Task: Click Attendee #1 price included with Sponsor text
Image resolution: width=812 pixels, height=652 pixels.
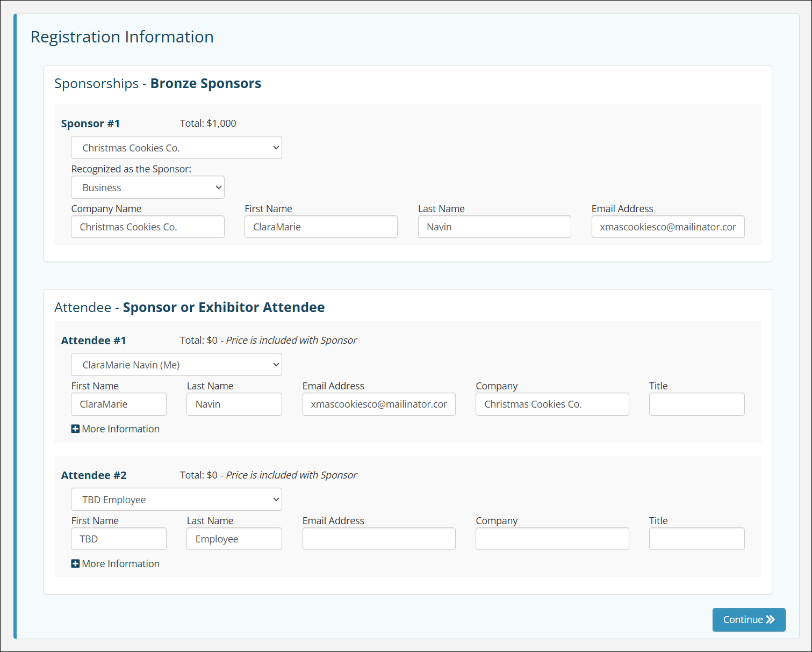Action: coord(291,341)
